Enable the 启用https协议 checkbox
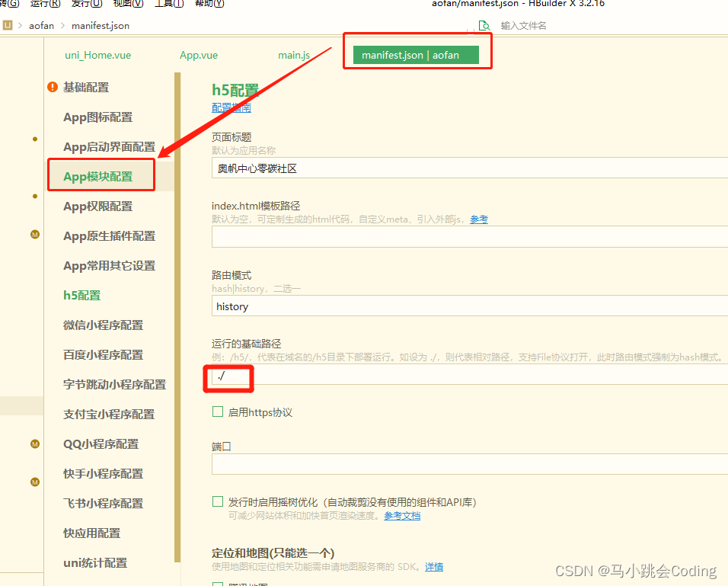Image resolution: width=728 pixels, height=586 pixels. pyautogui.click(x=218, y=411)
